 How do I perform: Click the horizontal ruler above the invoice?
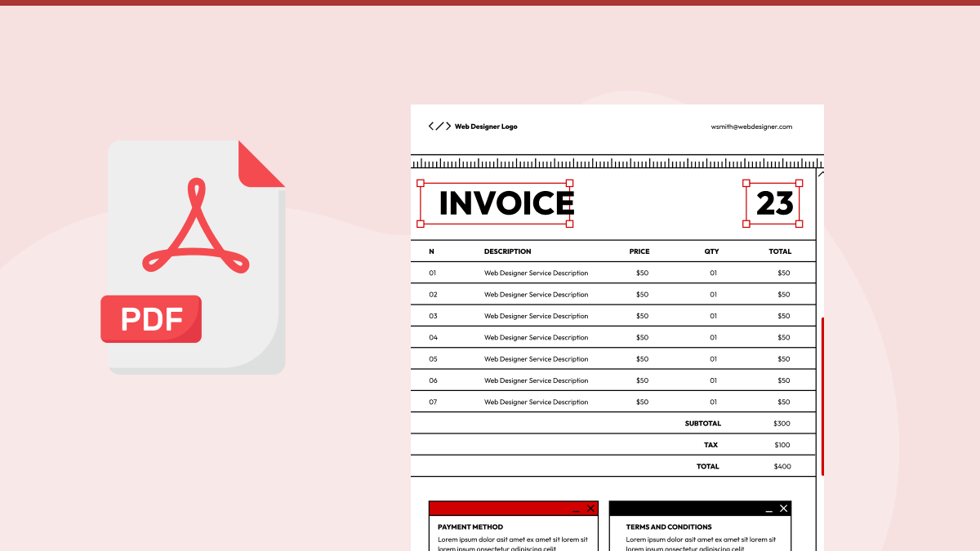(617, 162)
